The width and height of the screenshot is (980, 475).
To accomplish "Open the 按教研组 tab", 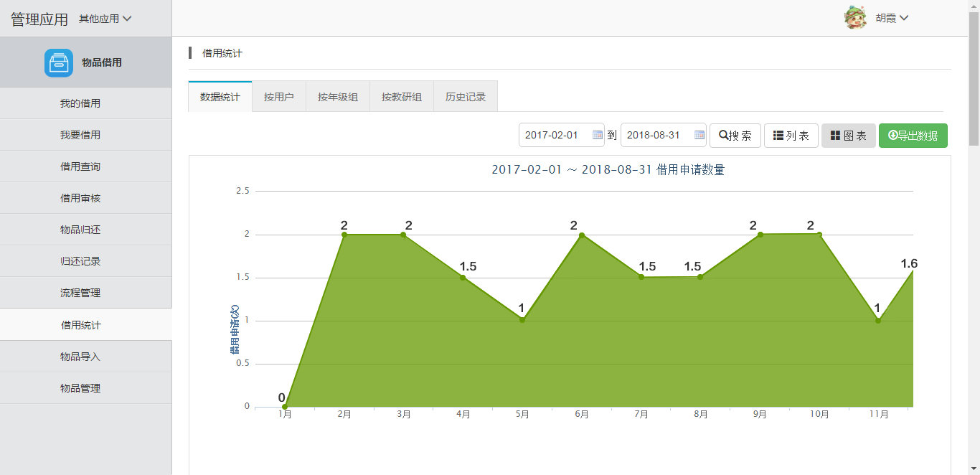I will 401,97.
